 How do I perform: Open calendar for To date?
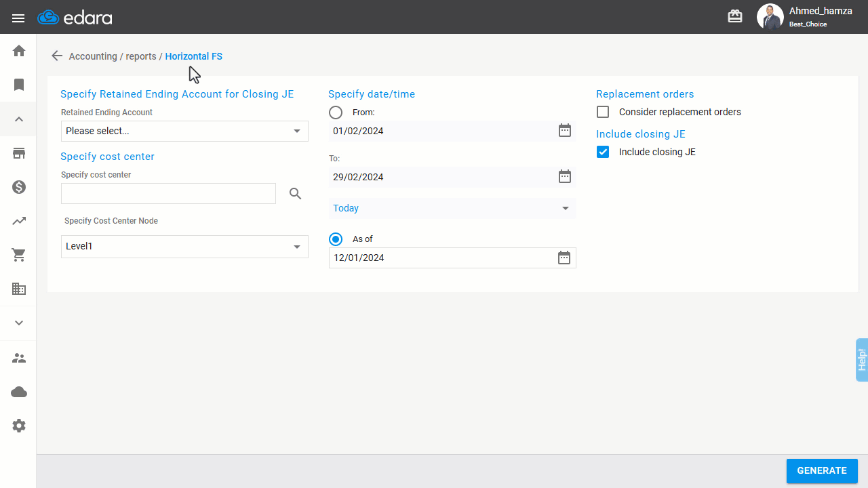[565, 176]
